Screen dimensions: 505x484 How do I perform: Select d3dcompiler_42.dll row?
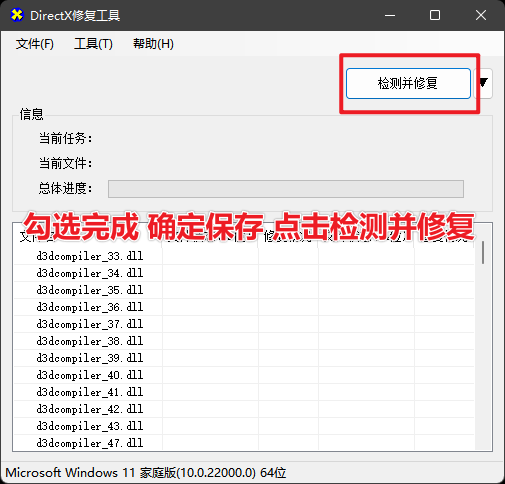point(244,409)
